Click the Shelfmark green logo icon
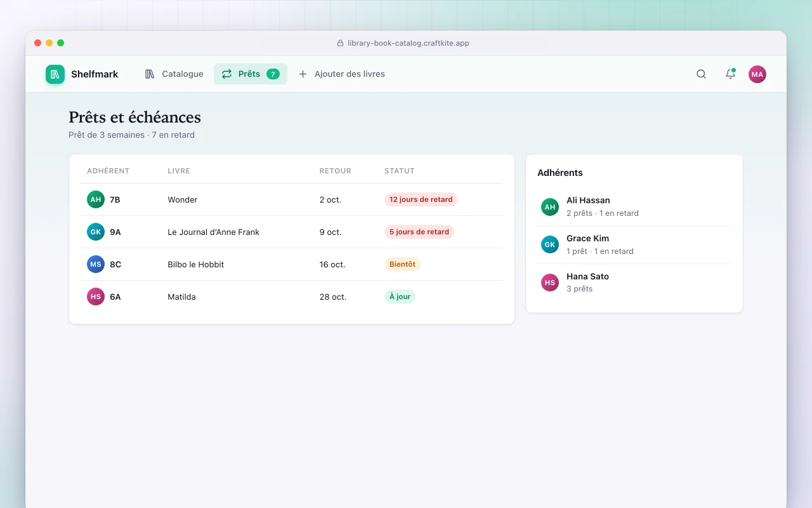The width and height of the screenshot is (812, 508). [55, 74]
